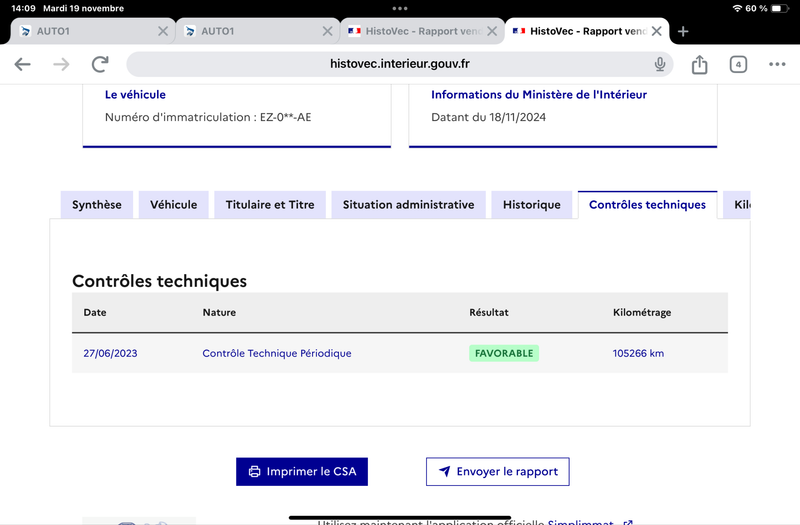The image size is (800, 525).
Task: Show the open tabs counter
Action: (x=738, y=64)
